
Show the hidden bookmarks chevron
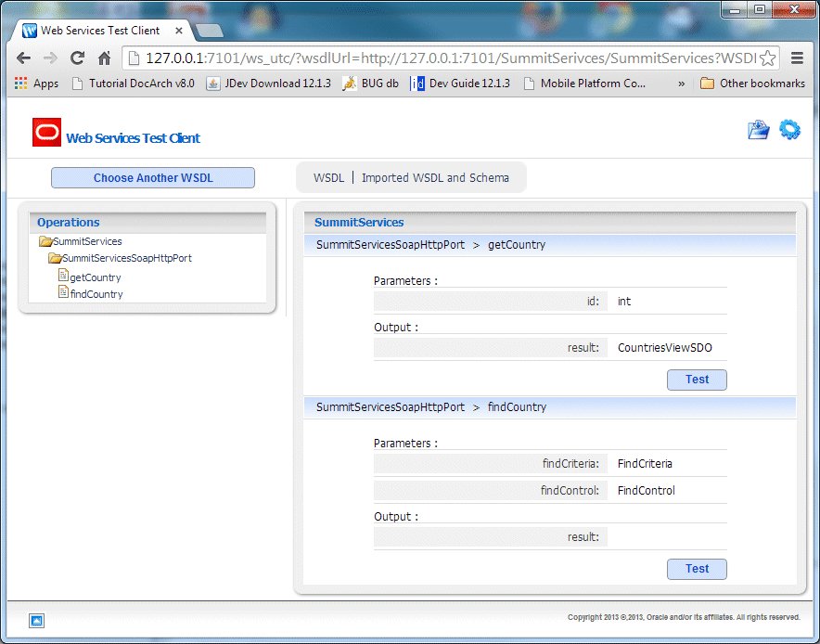[681, 84]
